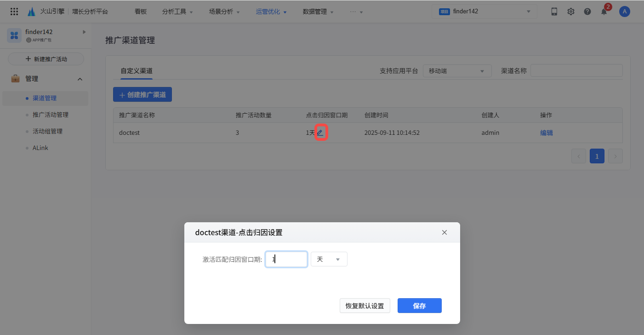Open the 天 unit dropdown
This screenshot has width=644, height=335.
[x=329, y=259]
